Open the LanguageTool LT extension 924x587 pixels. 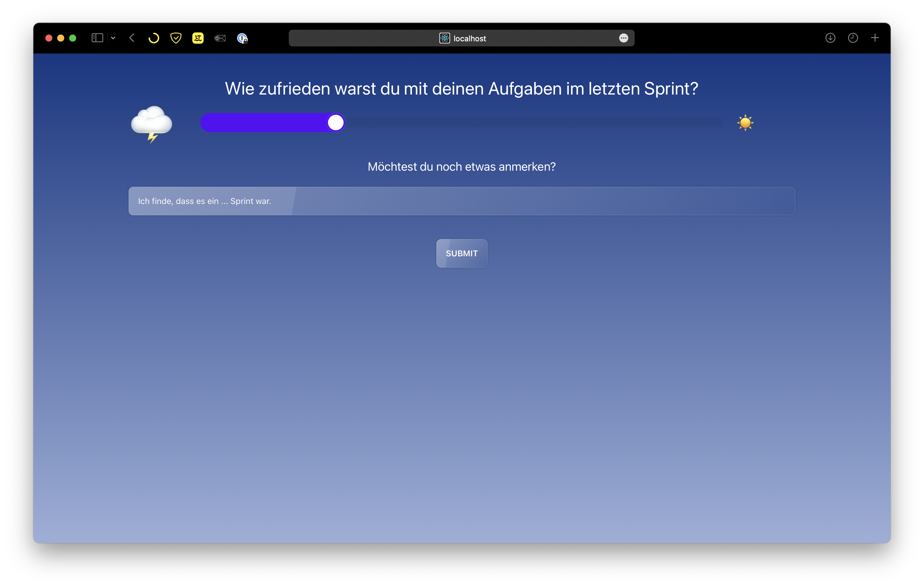[x=198, y=38]
